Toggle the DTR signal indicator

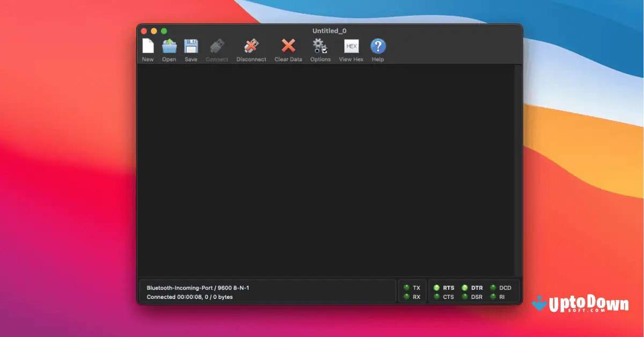tap(466, 288)
